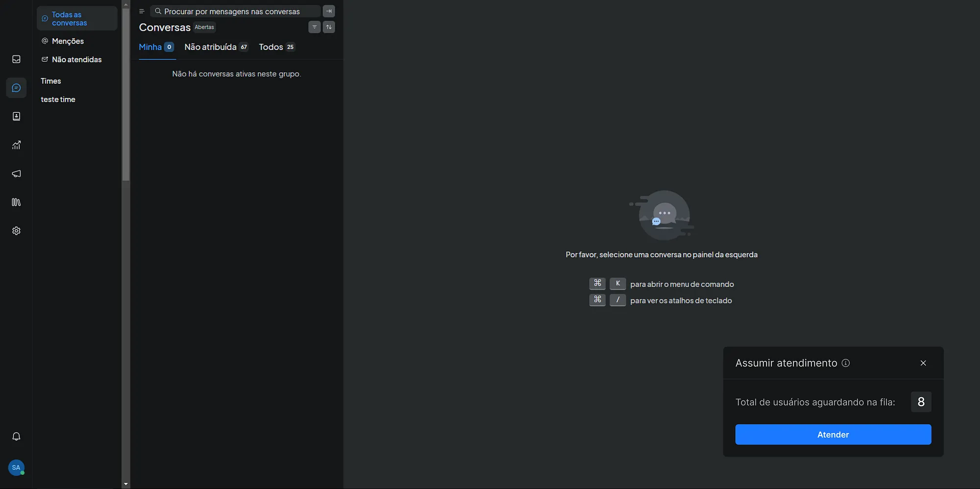
Task: Open the Settings gear icon
Action: click(16, 231)
